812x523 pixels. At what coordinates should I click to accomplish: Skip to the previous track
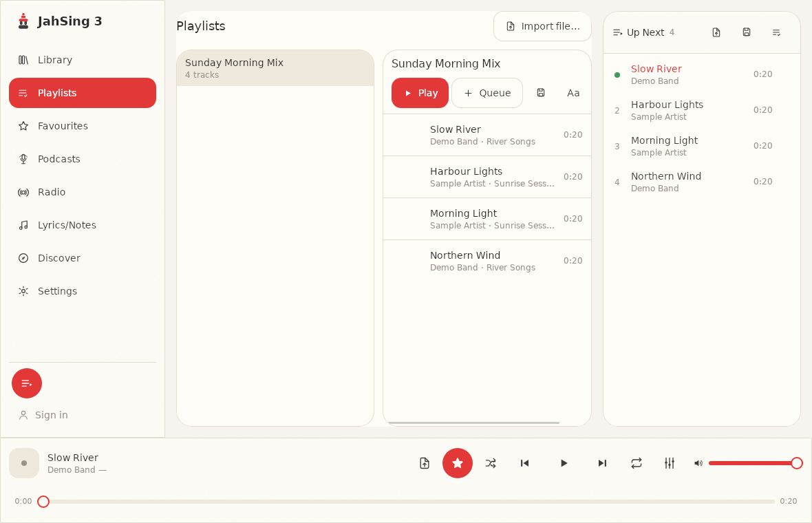524,463
